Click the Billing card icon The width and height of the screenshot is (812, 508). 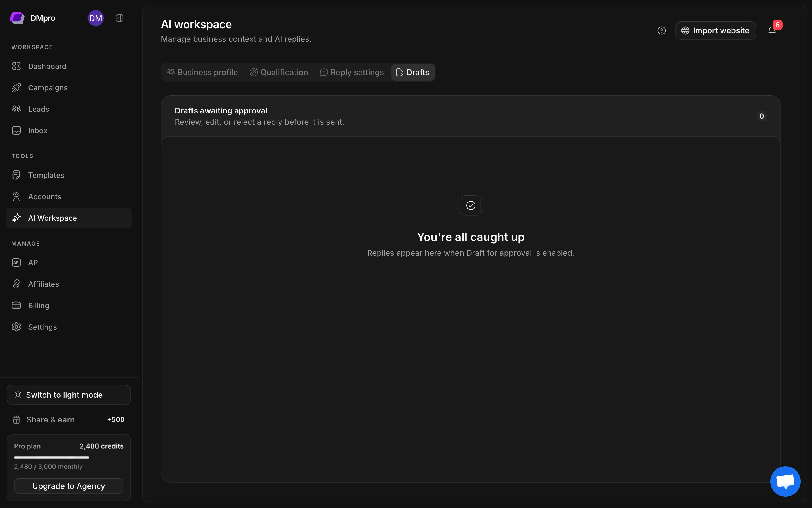[x=16, y=305]
